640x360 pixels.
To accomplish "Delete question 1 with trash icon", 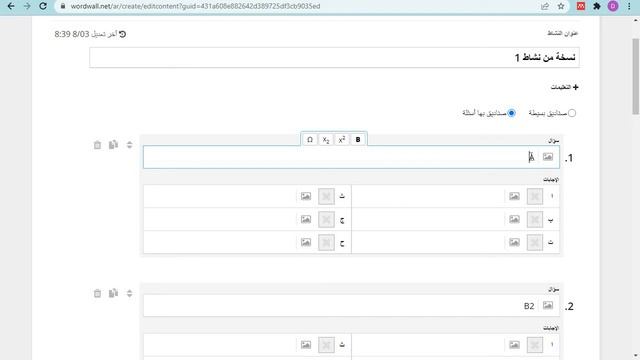I will pyautogui.click(x=97, y=145).
